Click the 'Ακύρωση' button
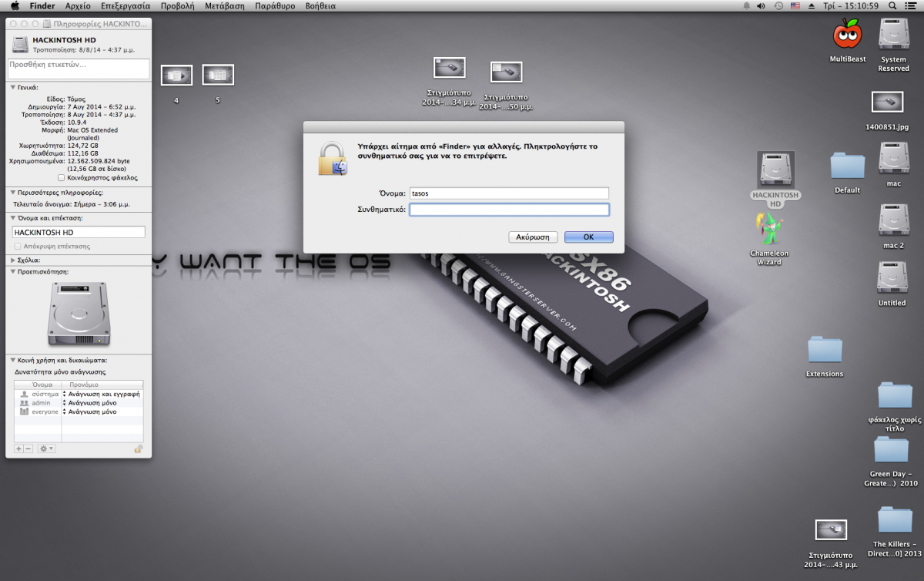Viewport: 924px width, 581px height. pos(533,237)
